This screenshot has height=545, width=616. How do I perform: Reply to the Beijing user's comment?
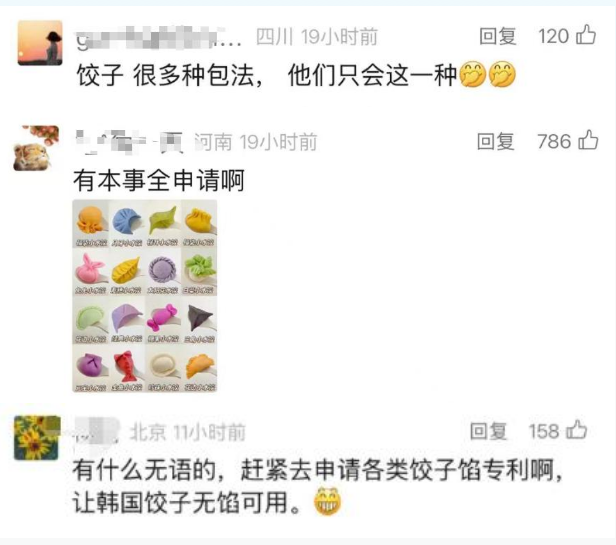pos(488,431)
